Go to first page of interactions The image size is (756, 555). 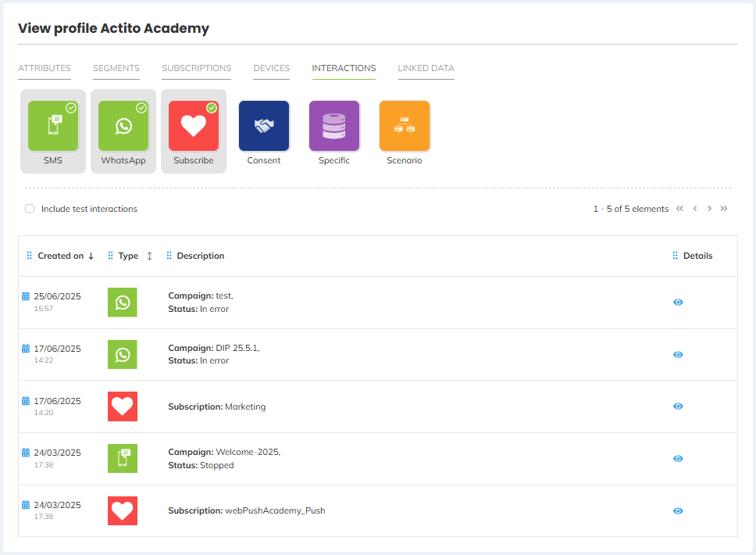[x=679, y=209]
